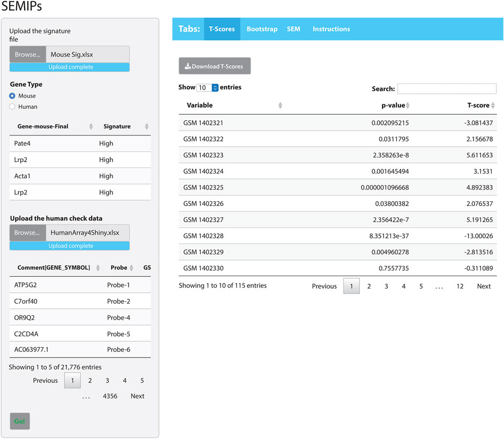Click Next in T-scores pagination
The height and width of the screenshot is (439, 504).
(484, 286)
